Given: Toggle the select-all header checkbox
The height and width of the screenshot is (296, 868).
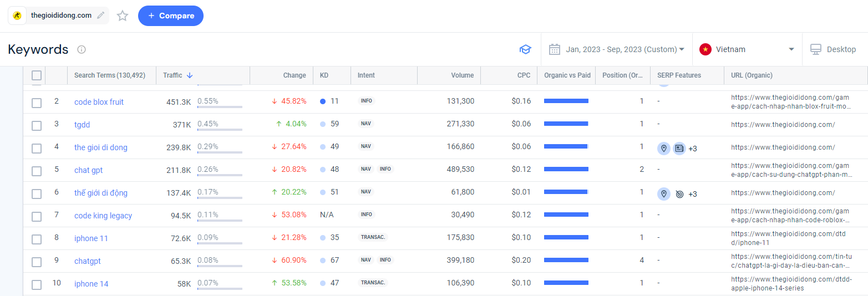Looking at the screenshot, I should [37, 75].
